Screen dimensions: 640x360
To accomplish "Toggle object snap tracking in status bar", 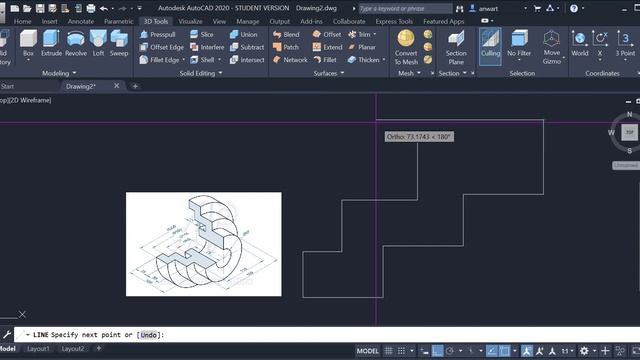I will pos(492,351).
